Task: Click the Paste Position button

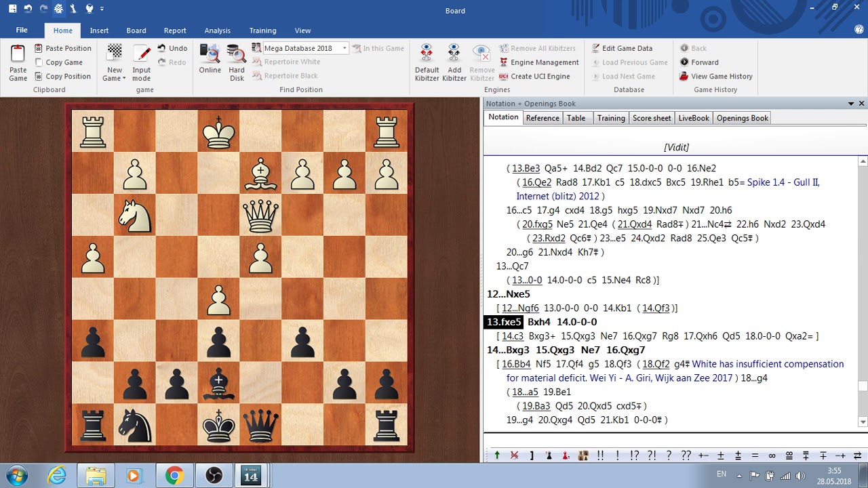Action: click(x=63, y=48)
